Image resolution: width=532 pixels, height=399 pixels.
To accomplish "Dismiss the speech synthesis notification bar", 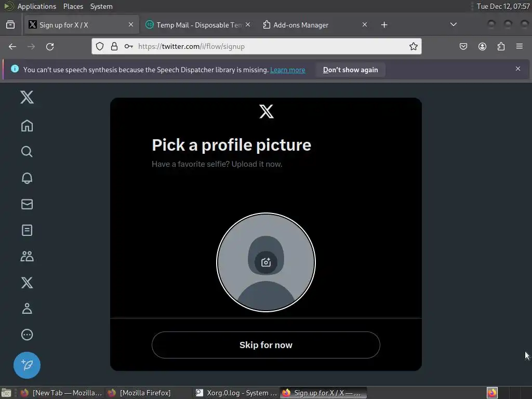I will (518, 69).
